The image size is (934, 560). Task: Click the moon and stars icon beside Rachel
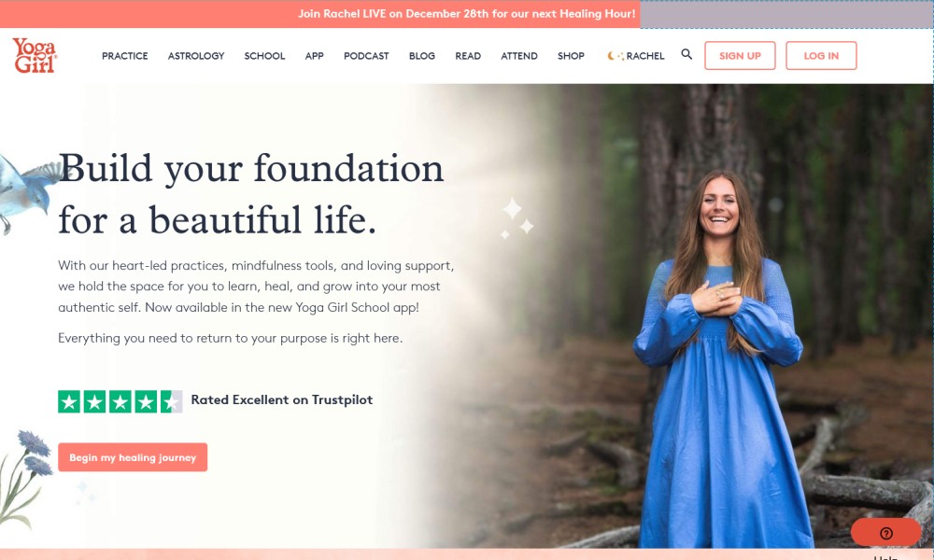(x=616, y=56)
